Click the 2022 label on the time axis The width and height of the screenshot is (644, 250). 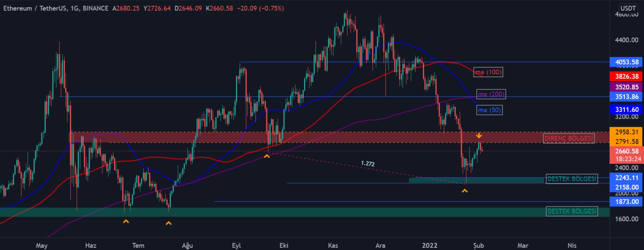[430, 246]
